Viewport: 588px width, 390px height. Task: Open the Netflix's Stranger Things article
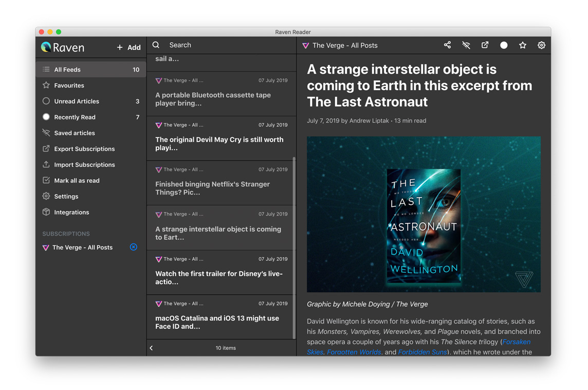coord(220,183)
